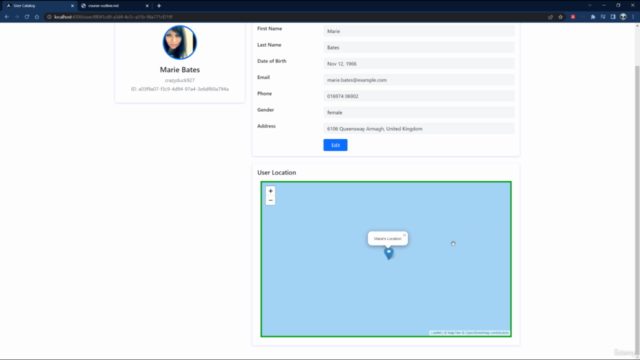The height and width of the screenshot is (360, 640).
Task: Focus the Last Name field
Action: 419,47
